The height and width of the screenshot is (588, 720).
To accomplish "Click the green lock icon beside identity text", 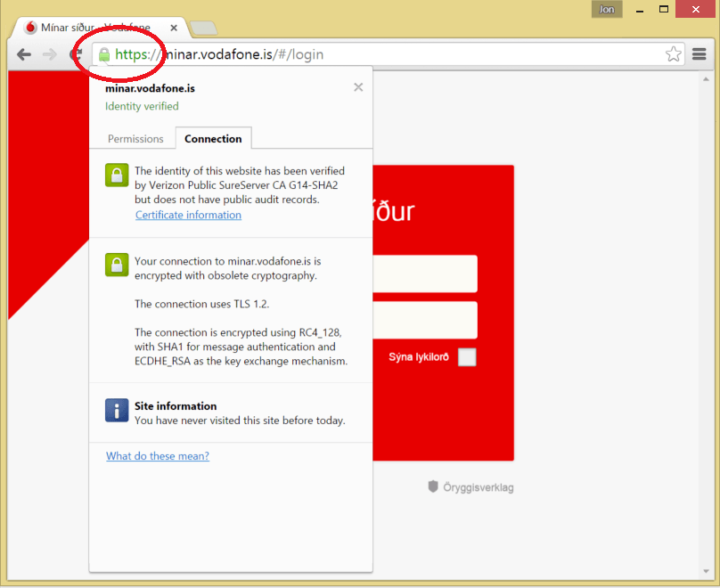I will pyautogui.click(x=117, y=176).
